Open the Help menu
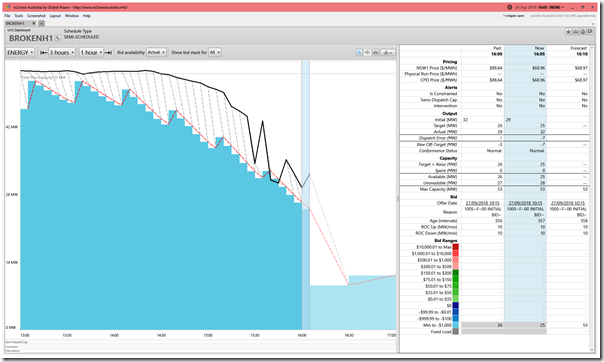Image resolution: width=604 pixels, height=362 pixels. (x=87, y=16)
